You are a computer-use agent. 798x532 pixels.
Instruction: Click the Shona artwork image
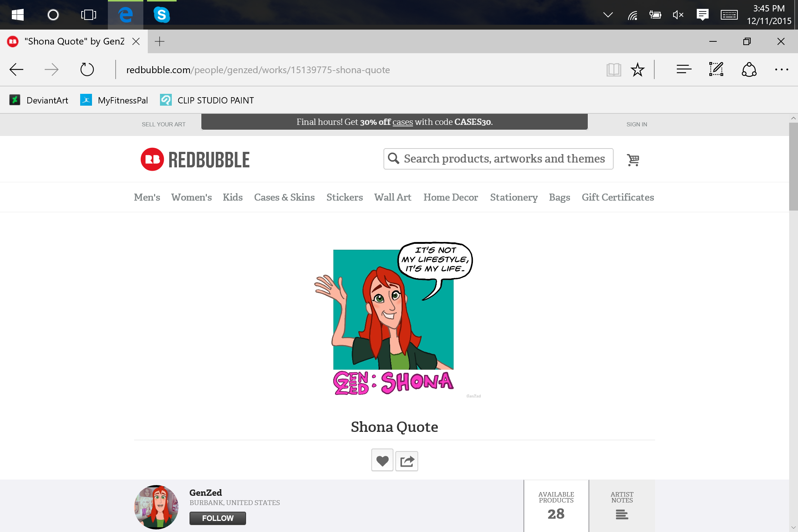pos(395,318)
